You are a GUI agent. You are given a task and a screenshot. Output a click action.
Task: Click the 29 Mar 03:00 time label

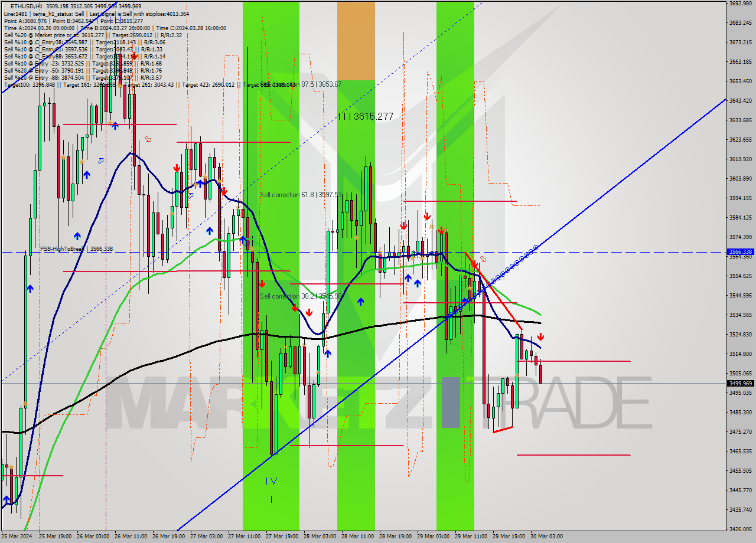pyautogui.click(x=433, y=537)
